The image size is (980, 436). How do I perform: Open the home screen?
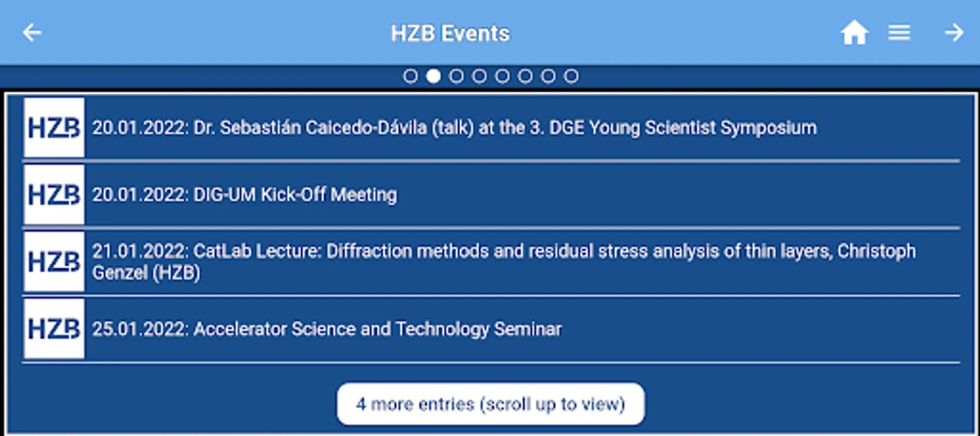[854, 33]
